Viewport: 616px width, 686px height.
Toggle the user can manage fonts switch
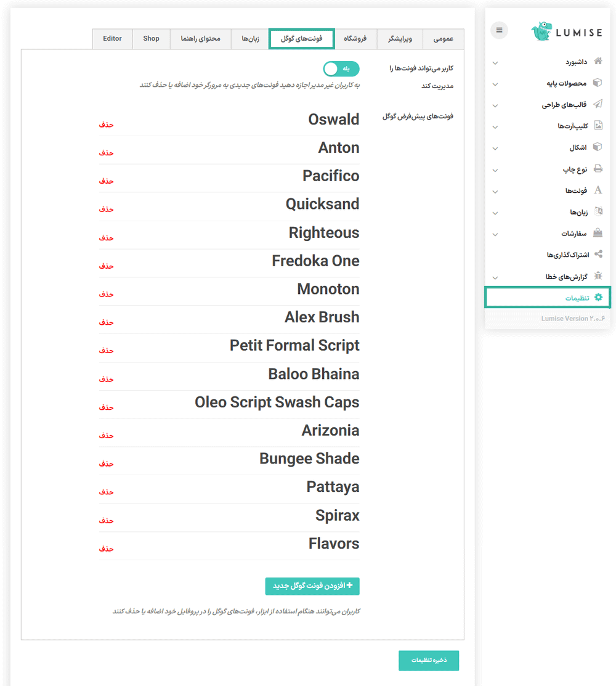[x=341, y=69]
